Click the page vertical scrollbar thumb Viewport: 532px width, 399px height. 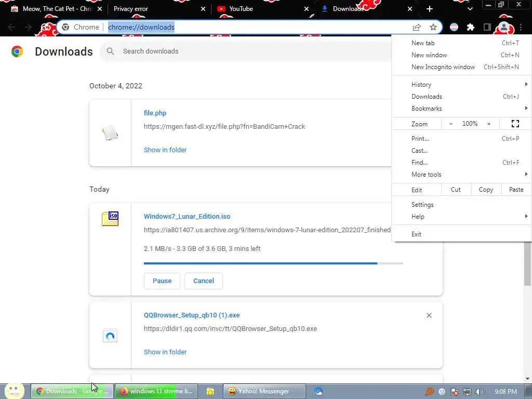527,263
